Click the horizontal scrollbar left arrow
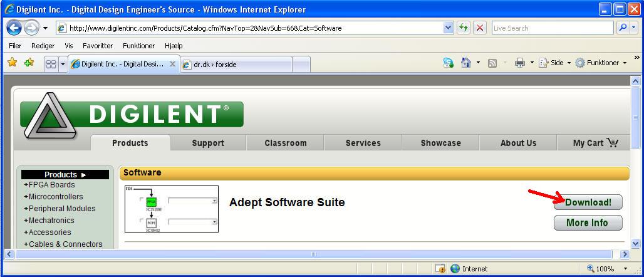This screenshot has width=644, height=277. click(9, 254)
